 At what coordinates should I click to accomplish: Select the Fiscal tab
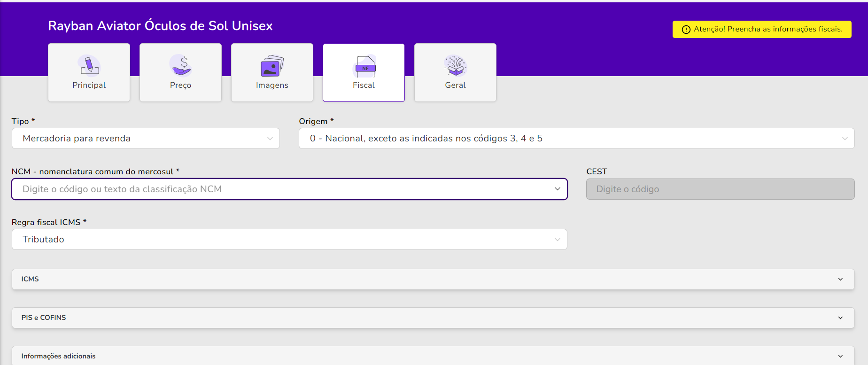pyautogui.click(x=364, y=72)
